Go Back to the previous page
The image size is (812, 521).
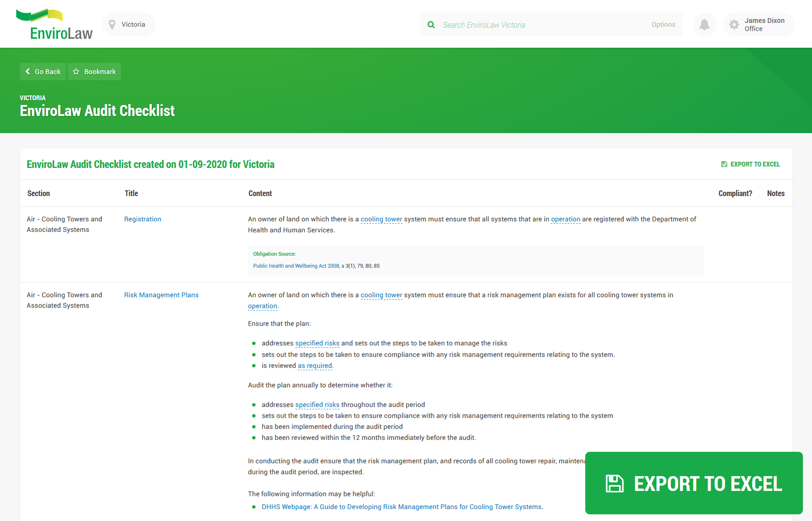click(x=43, y=72)
